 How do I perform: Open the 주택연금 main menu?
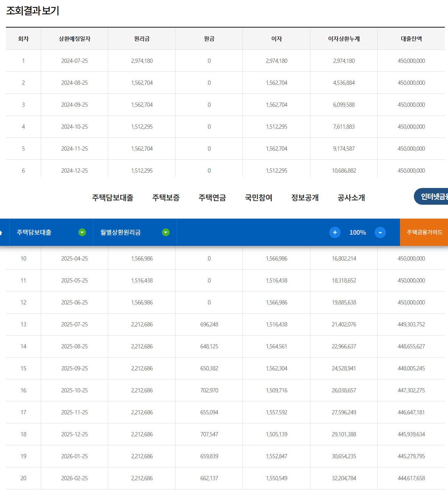[x=212, y=197]
